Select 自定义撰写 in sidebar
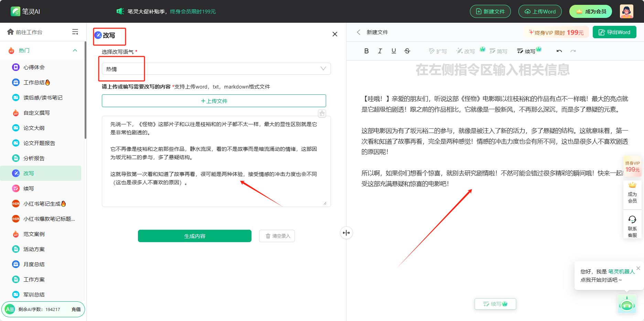This screenshot has height=321, width=644. tap(41, 113)
